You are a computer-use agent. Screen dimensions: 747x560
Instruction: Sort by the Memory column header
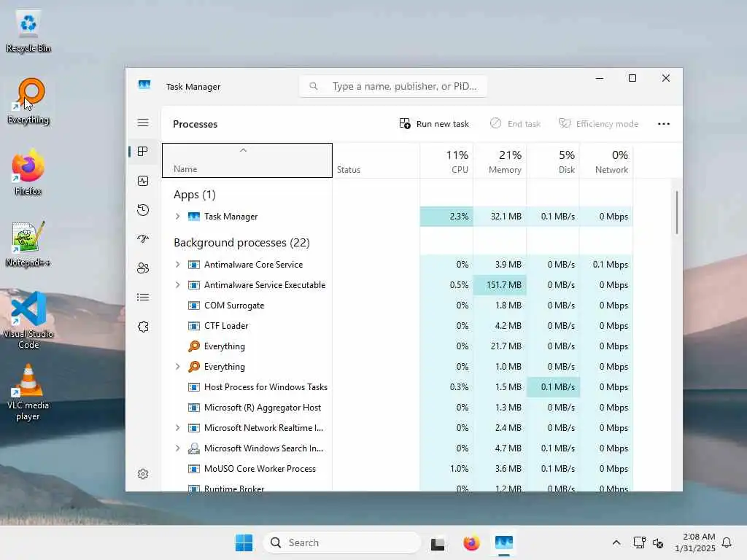coord(500,160)
